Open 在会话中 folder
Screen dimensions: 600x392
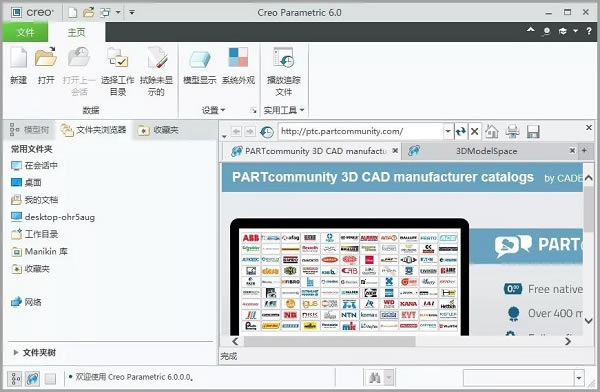click(x=34, y=165)
